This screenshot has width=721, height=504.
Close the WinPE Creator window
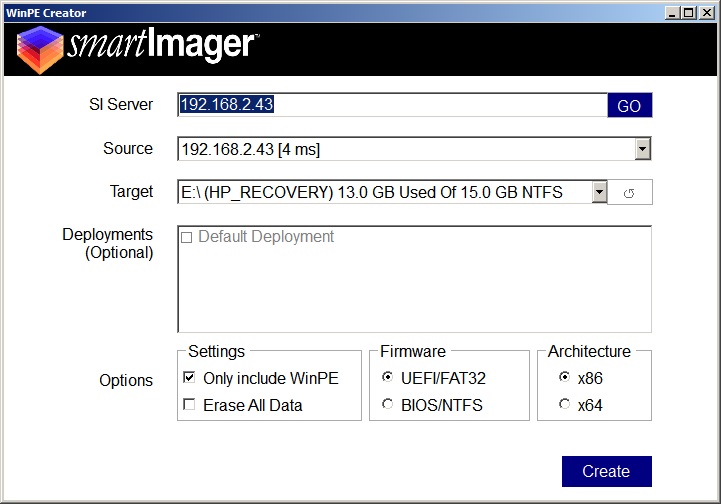pyautogui.click(x=706, y=12)
